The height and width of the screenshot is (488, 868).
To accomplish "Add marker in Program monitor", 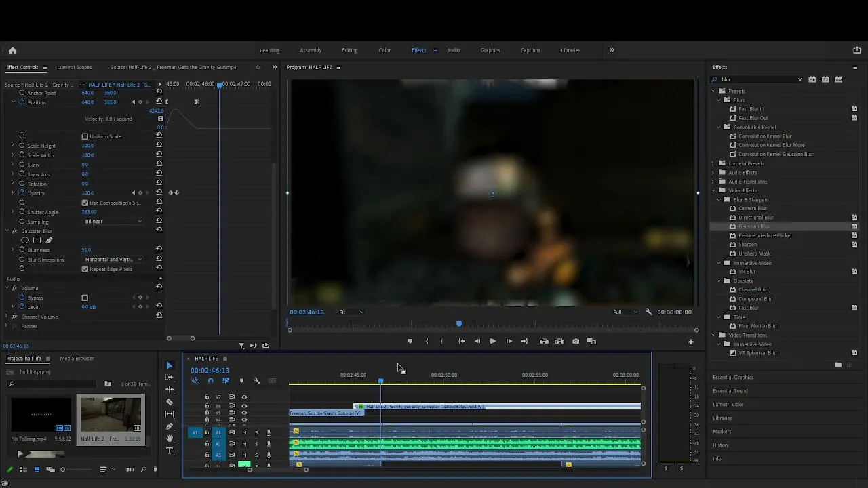I will point(410,341).
